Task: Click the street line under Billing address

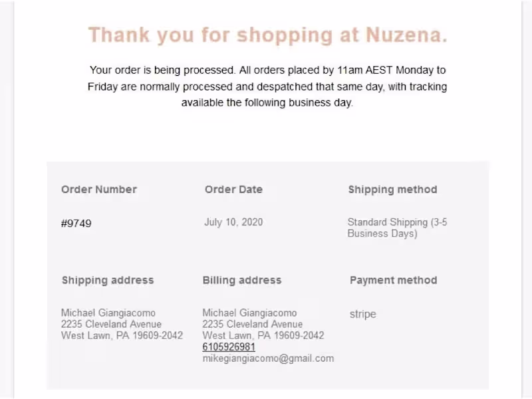Action: click(252, 324)
